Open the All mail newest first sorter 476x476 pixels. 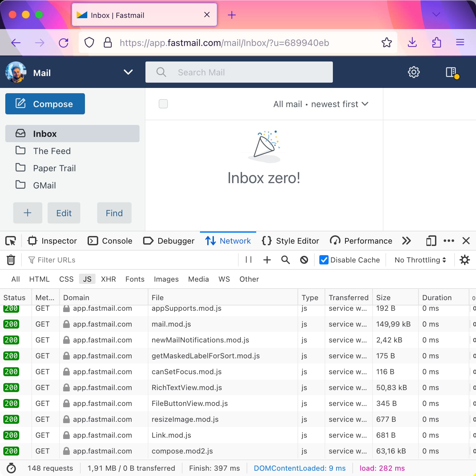click(321, 104)
